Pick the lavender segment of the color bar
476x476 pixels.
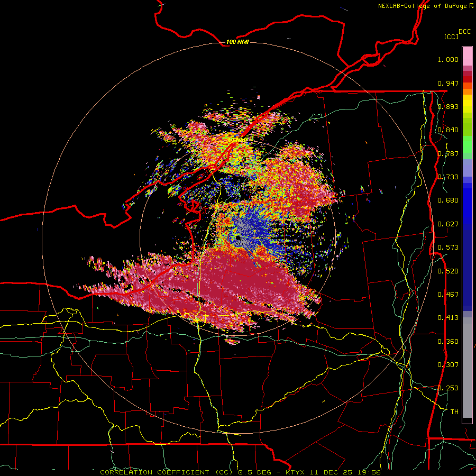tap(467, 168)
